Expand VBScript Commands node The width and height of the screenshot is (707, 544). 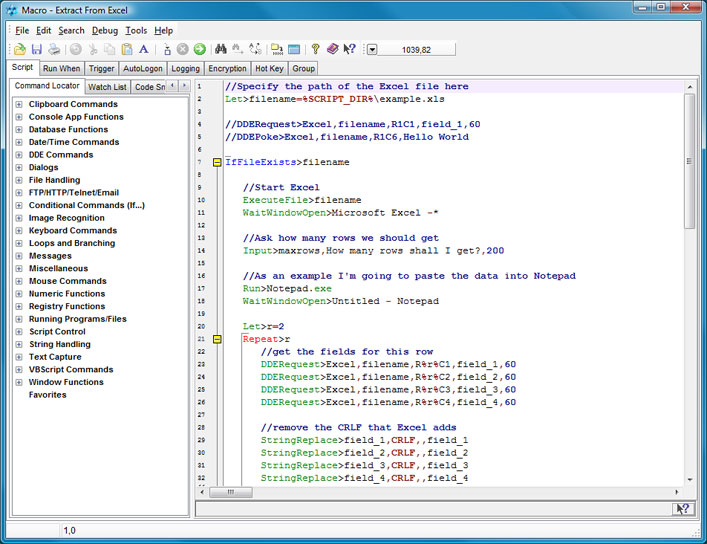click(19, 369)
